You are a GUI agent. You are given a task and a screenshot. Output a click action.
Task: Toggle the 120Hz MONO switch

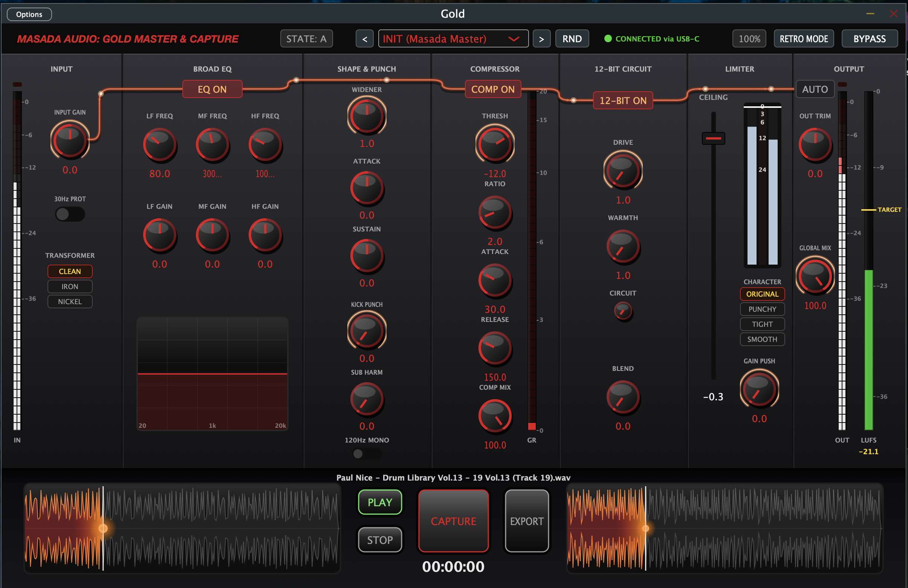pyautogui.click(x=366, y=454)
